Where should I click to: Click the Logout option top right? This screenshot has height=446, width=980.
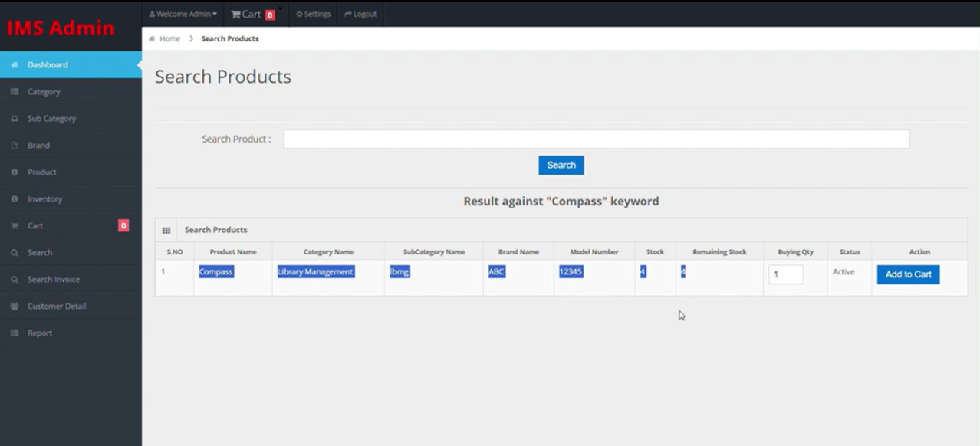click(x=360, y=14)
